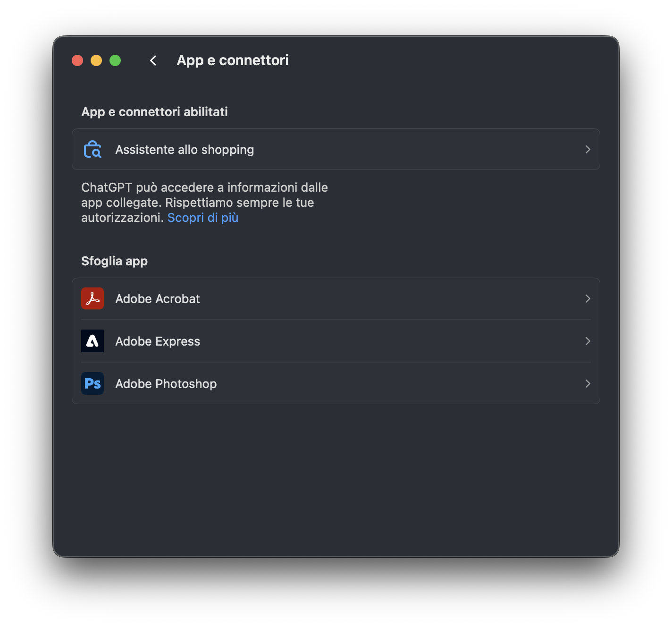The width and height of the screenshot is (672, 627).
Task: Expand the Assistente allo shopping row chevron
Action: (x=588, y=149)
